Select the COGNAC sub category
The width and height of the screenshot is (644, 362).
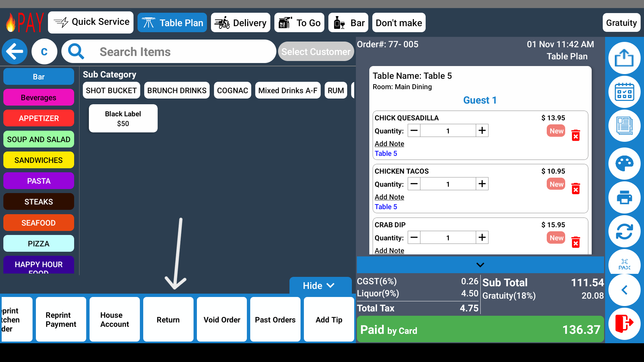point(232,90)
